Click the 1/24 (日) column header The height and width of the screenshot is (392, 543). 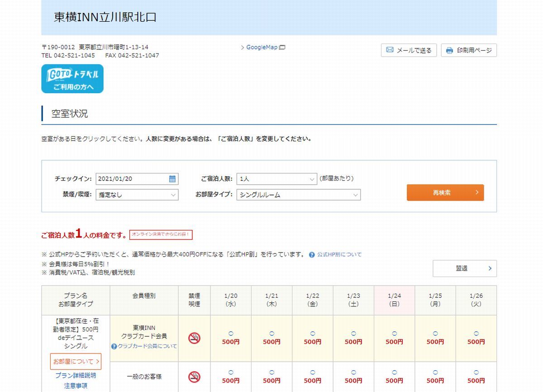394,300
